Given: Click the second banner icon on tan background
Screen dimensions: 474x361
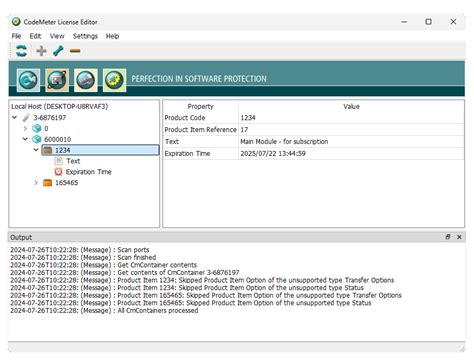Looking at the screenshot, I should [57, 80].
